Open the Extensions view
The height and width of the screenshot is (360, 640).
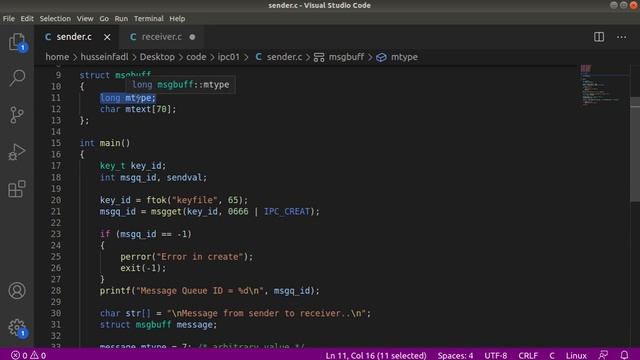[17, 189]
